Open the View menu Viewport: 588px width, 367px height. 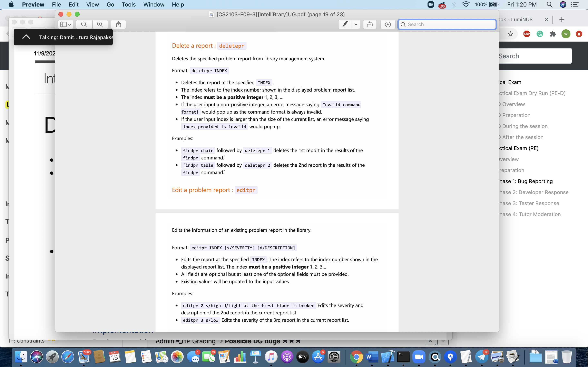[92, 4]
